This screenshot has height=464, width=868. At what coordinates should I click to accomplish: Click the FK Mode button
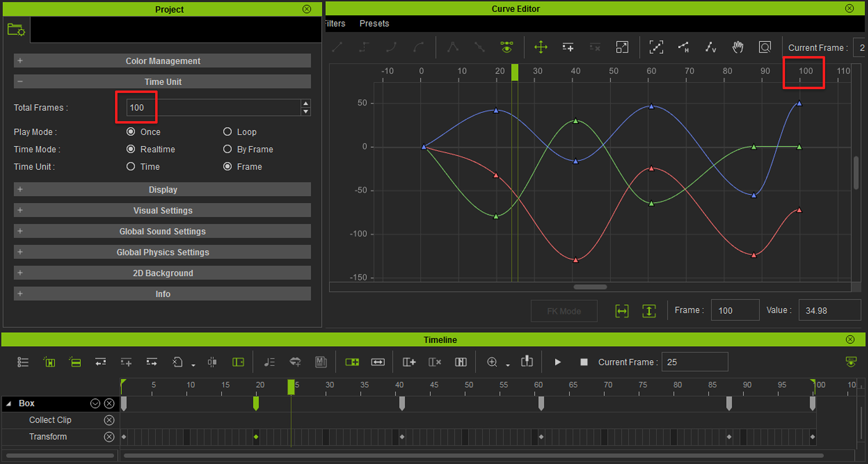pos(564,311)
